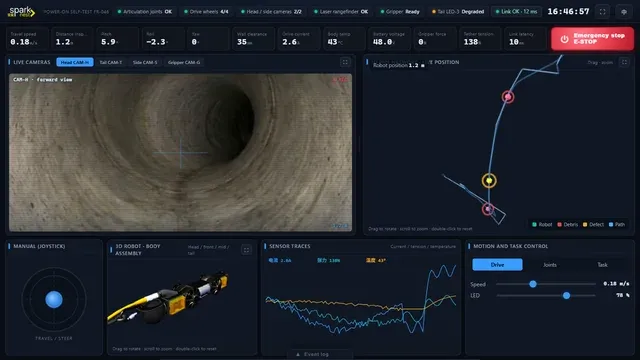This screenshot has width=640, height=360.
Task: Click the Tail LED-3 Degraded status
Action: 458,12
